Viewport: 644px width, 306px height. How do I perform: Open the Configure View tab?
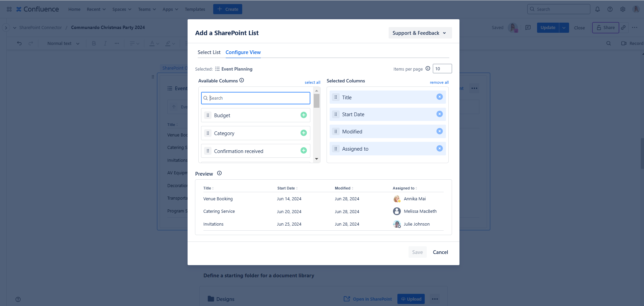pyautogui.click(x=243, y=52)
